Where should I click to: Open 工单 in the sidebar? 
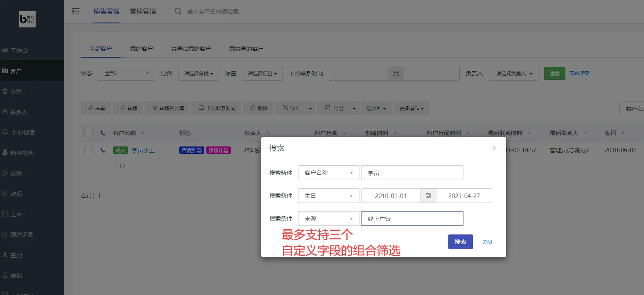[32, 214]
